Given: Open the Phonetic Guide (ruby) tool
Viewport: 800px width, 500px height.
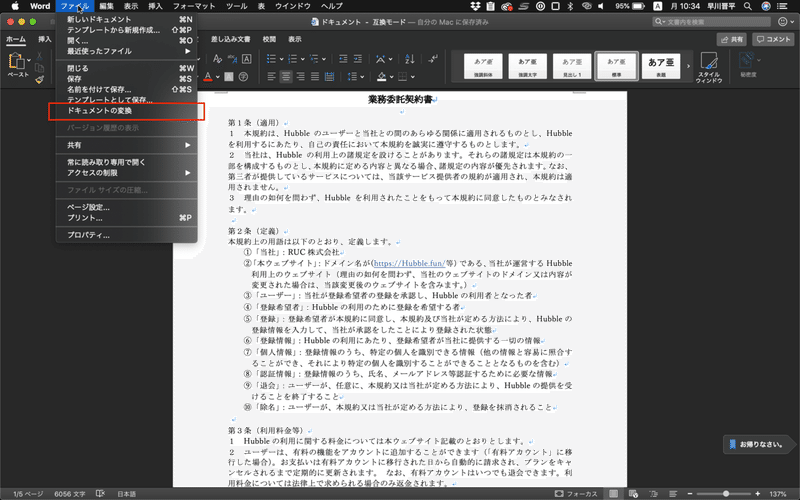Looking at the screenshot, I should click(x=232, y=59).
